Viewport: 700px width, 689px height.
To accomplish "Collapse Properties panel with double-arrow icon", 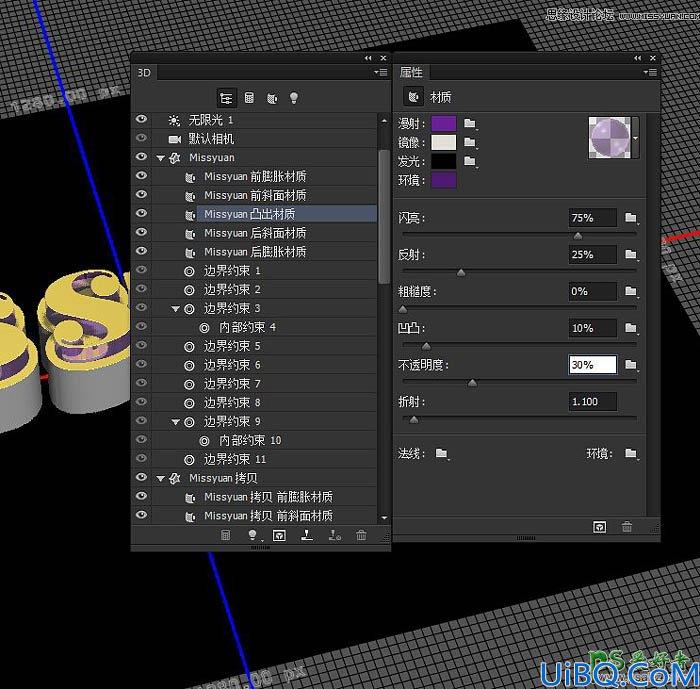I will (638, 58).
